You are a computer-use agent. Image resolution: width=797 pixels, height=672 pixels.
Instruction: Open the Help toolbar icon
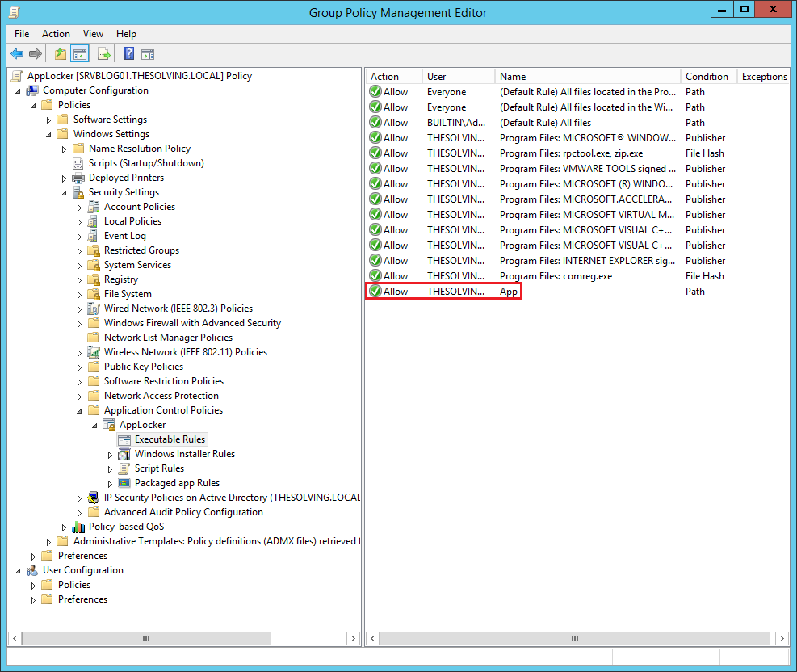[x=128, y=53]
